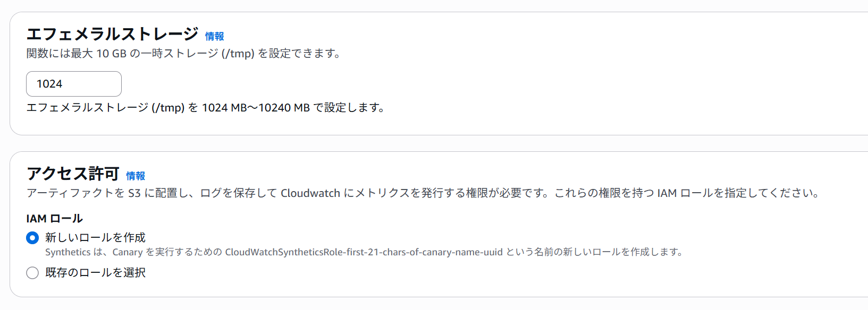Click the word Canary in the role helper text
This screenshot has width=868, height=310.
[128, 252]
